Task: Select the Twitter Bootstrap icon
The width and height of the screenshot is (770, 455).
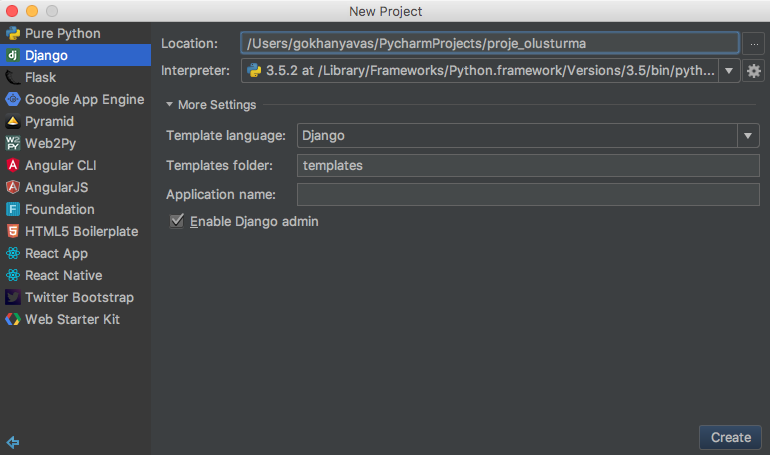Action: click(x=13, y=297)
